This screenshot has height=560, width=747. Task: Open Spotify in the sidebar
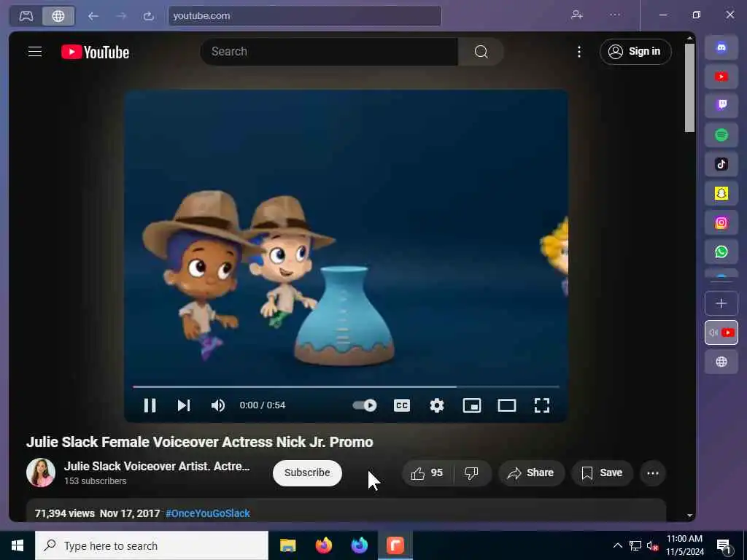[x=721, y=135]
